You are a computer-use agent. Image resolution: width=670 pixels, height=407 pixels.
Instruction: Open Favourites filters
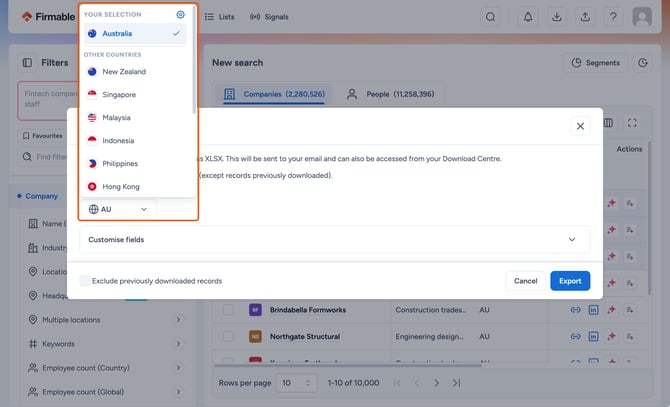pos(42,136)
